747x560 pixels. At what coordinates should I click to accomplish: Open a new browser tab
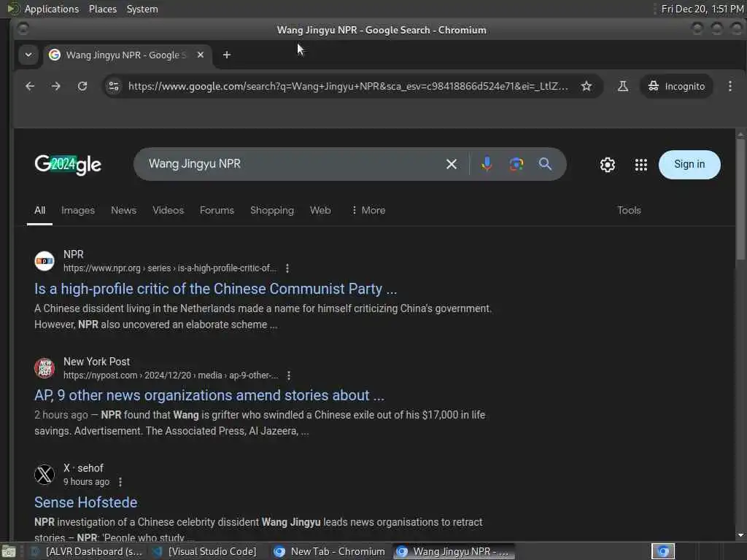pos(227,55)
